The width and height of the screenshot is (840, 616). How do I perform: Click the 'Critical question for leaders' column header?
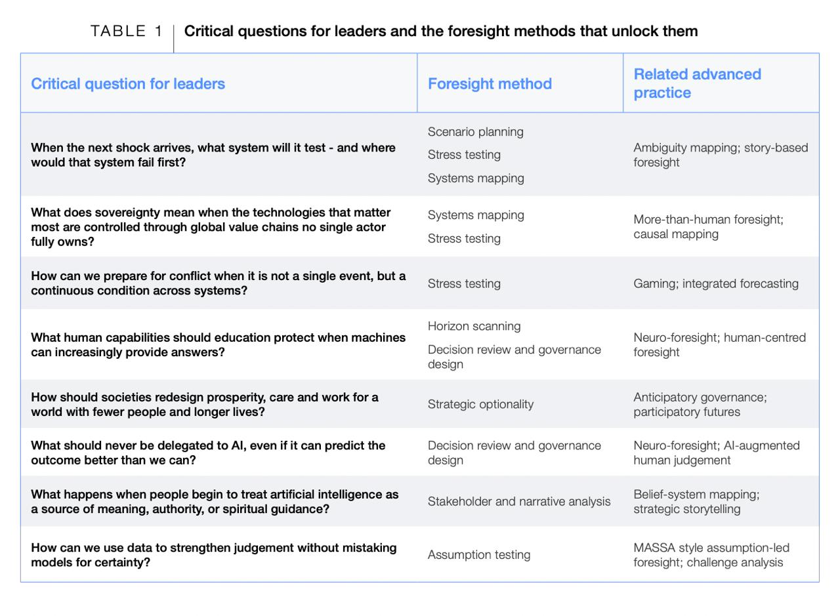[x=128, y=84]
